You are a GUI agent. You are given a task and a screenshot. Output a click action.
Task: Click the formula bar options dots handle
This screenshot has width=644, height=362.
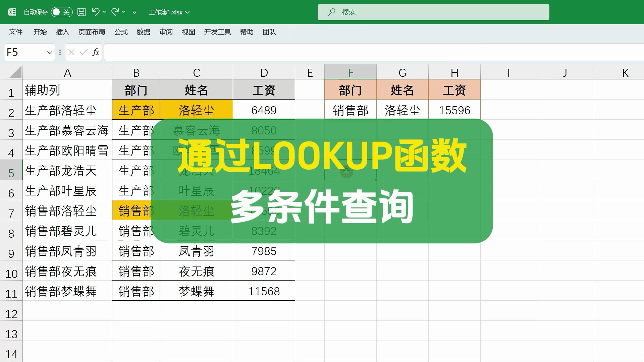[60, 52]
